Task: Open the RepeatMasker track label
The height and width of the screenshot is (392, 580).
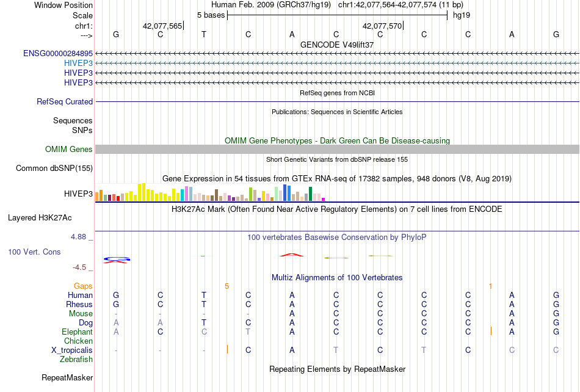Action: point(67,377)
